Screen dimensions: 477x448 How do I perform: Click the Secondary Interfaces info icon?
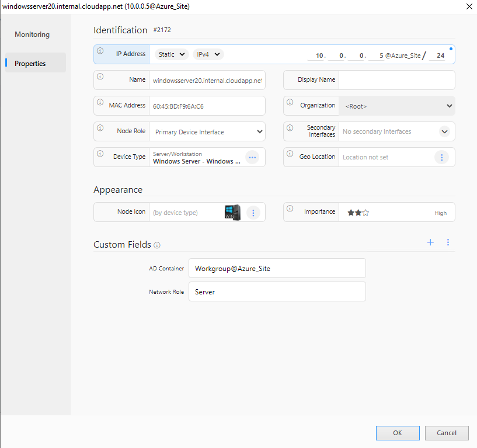(290, 128)
